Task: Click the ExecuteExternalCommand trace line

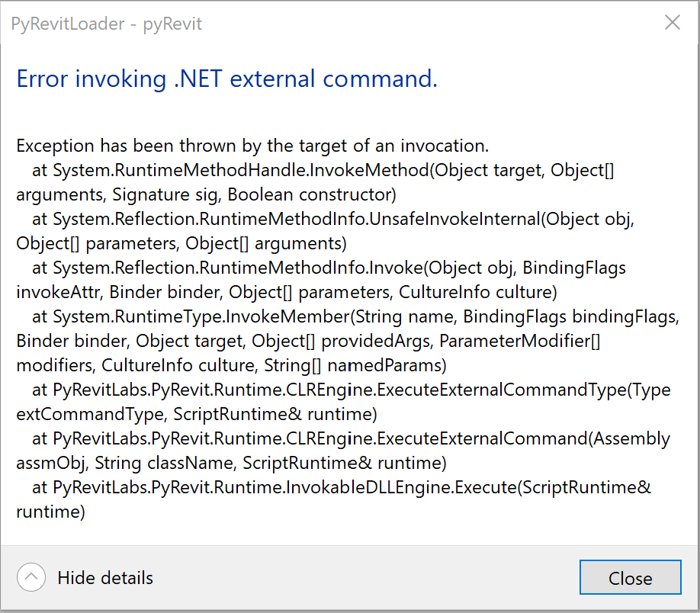Action: pos(351,438)
